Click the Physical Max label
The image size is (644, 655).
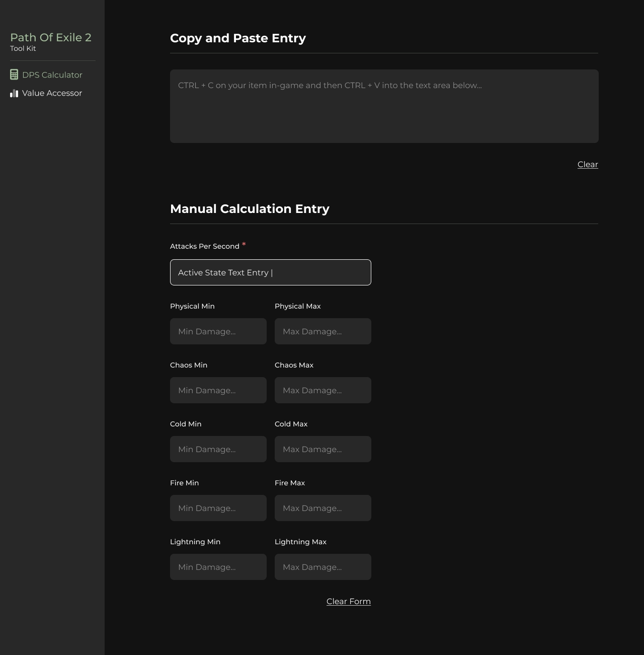298,306
